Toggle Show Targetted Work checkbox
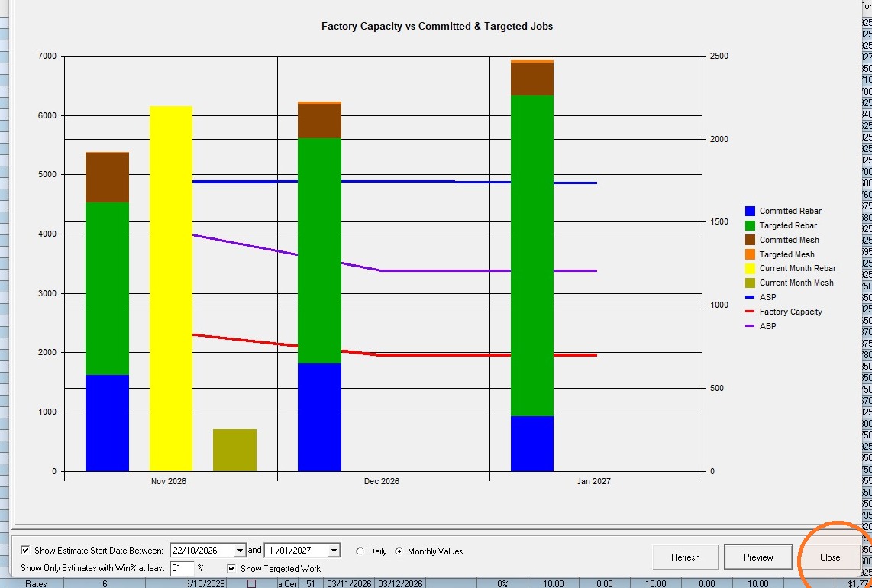This screenshot has height=588, width=872. [231, 569]
